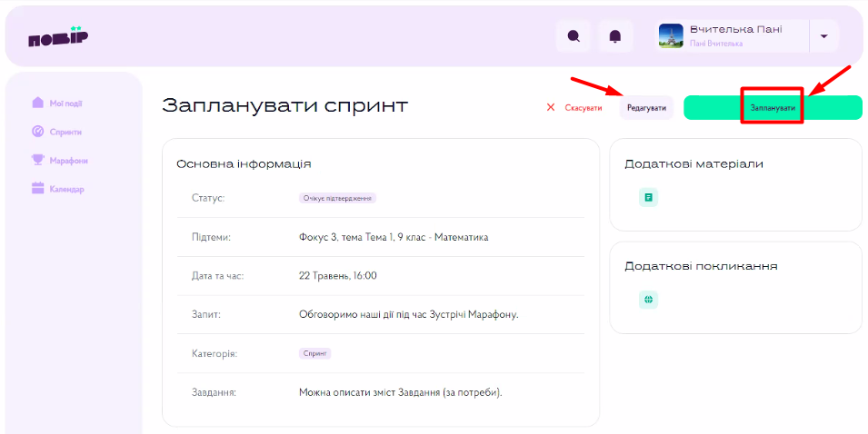Open Календар menu item
The width and height of the screenshot is (868, 434).
pyautogui.click(x=67, y=189)
